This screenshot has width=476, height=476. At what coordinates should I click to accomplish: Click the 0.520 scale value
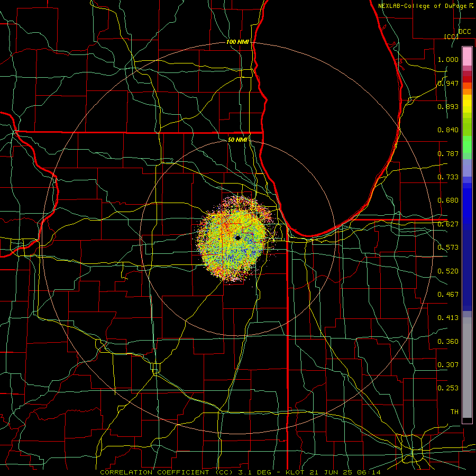point(448,271)
